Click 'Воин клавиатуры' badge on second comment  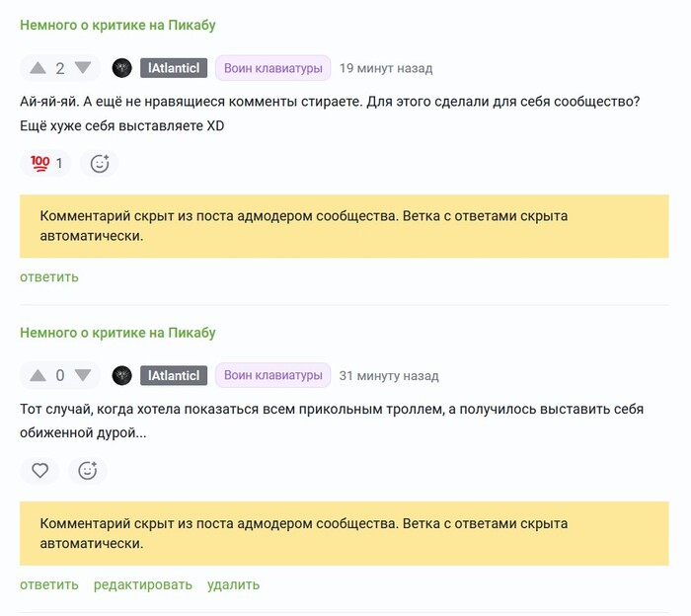tap(272, 375)
